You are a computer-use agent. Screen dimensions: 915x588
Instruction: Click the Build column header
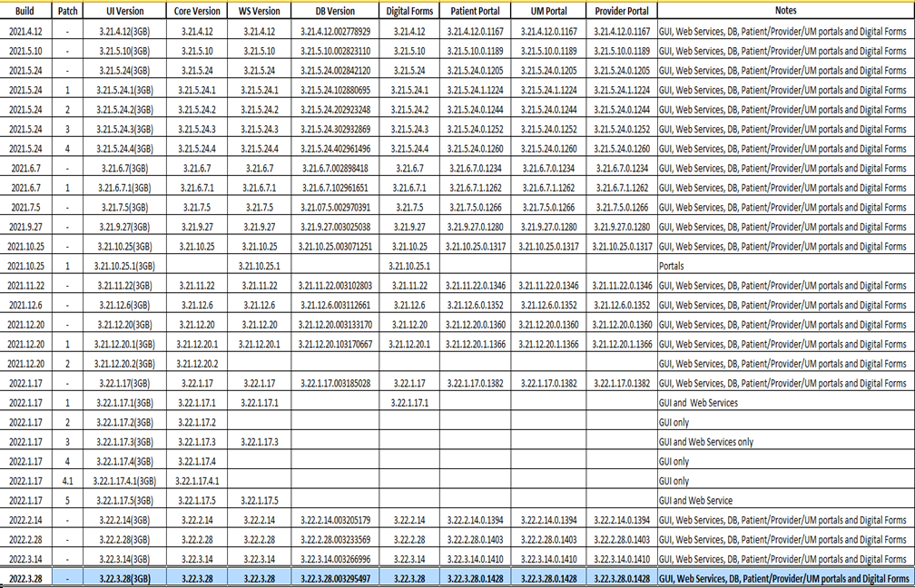[25, 11]
